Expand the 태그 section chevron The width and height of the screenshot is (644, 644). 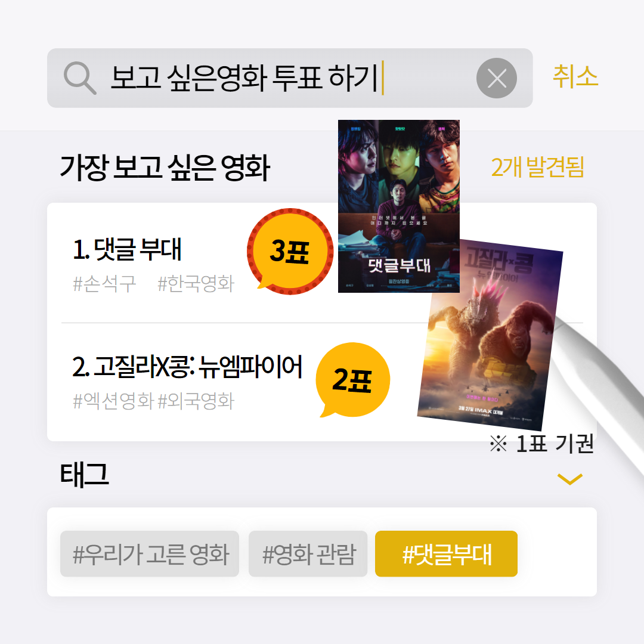(x=570, y=479)
